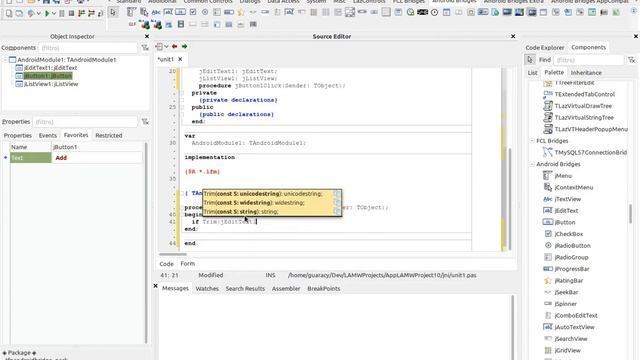Viewport: 640px width, 360px height.
Task: Edit the Text property value Add
Action: click(x=97, y=158)
